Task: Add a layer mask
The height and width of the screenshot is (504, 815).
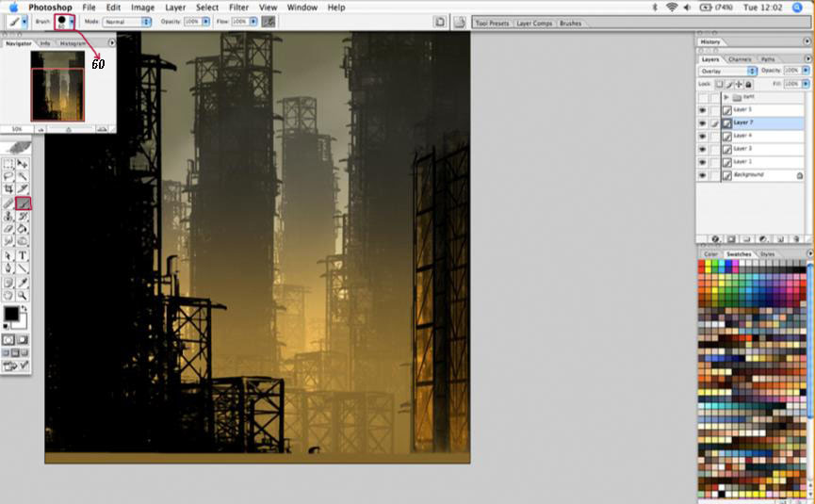Action: click(731, 239)
